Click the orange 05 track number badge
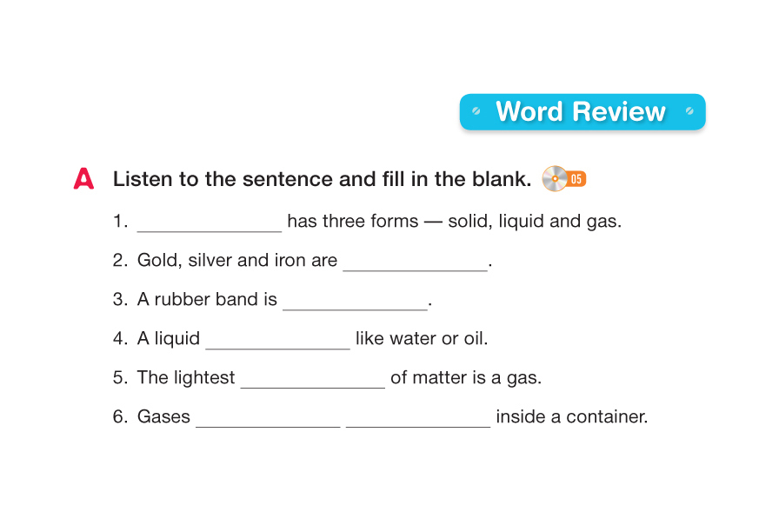Image resolution: width=759 pixels, height=532 pixels. (577, 180)
